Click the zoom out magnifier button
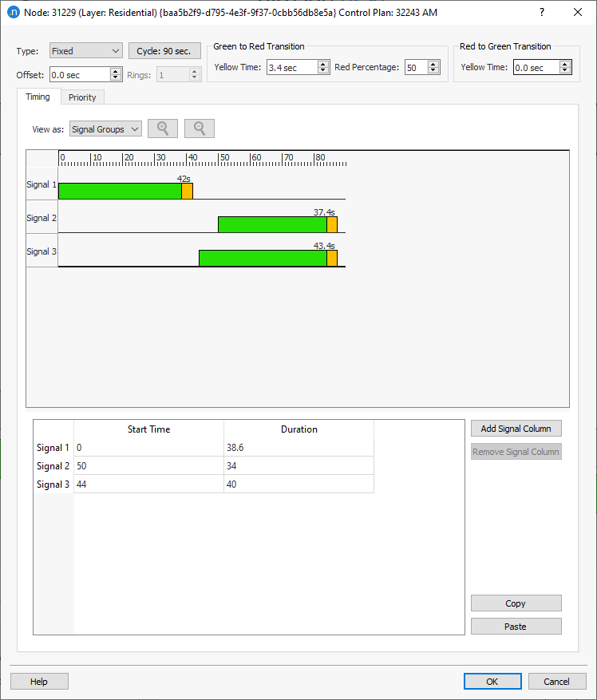 (199, 129)
